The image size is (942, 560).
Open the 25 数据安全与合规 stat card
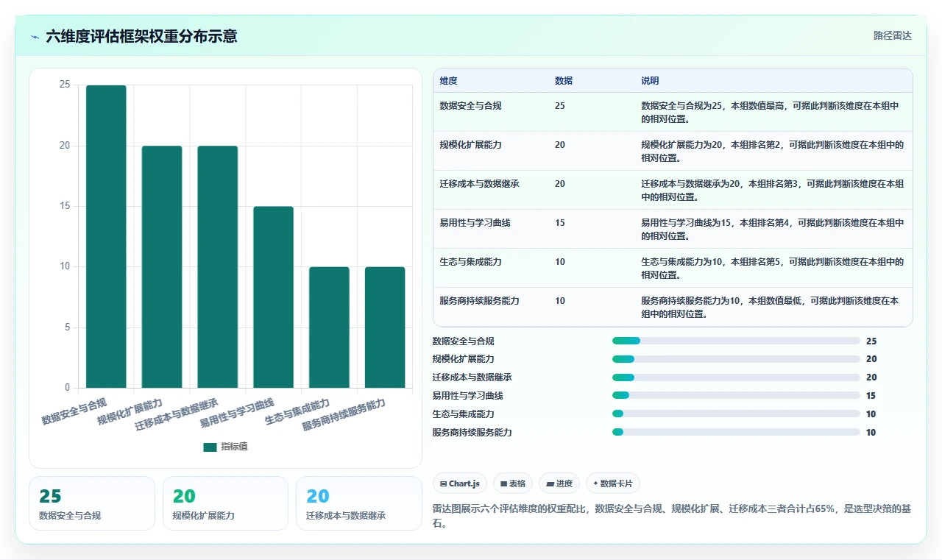tap(92, 503)
